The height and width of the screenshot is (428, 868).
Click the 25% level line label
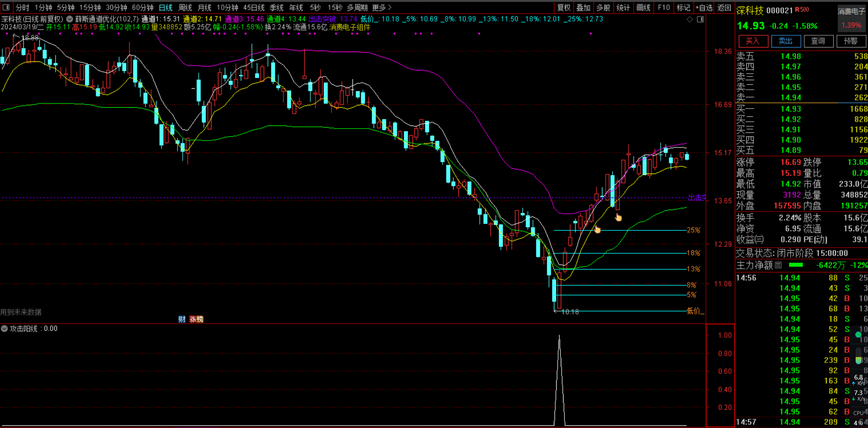pos(694,230)
